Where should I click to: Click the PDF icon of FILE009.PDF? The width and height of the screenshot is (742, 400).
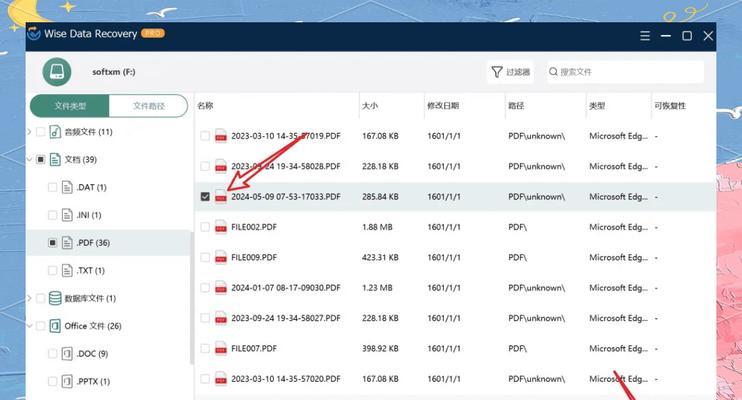pyautogui.click(x=221, y=258)
